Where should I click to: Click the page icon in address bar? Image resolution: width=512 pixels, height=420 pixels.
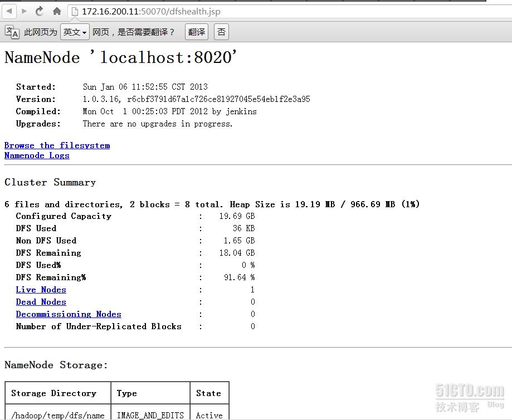(75, 12)
